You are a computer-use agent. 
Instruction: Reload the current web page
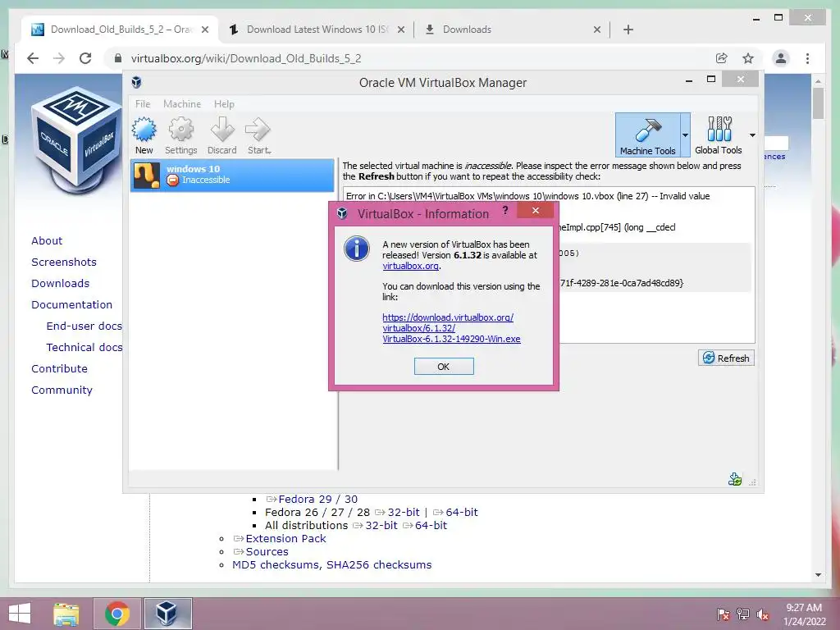[x=85, y=58]
